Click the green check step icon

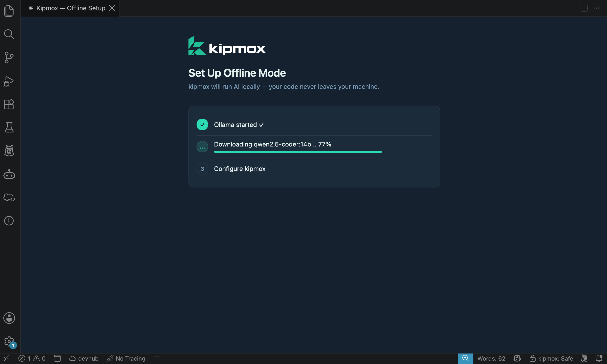point(202,125)
